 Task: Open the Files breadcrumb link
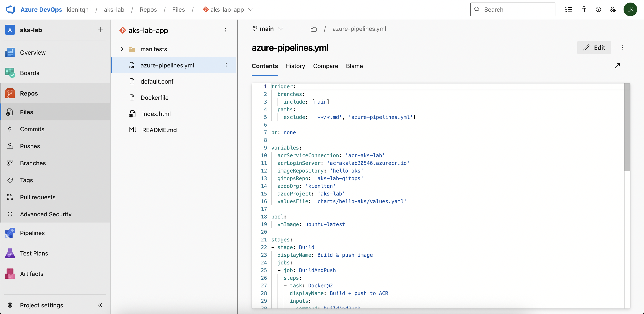pyautogui.click(x=178, y=10)
